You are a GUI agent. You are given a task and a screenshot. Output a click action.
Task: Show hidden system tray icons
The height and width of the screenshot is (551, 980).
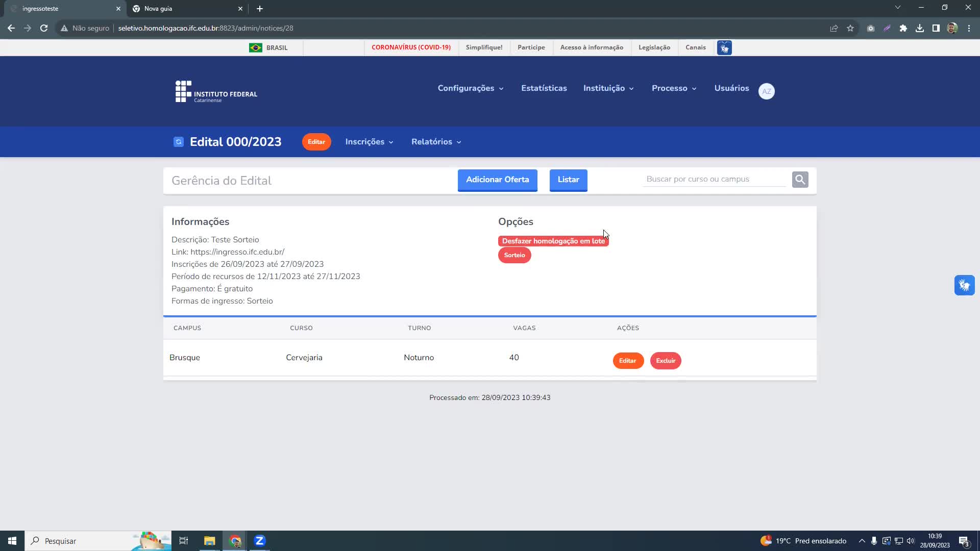coord(862,541)
